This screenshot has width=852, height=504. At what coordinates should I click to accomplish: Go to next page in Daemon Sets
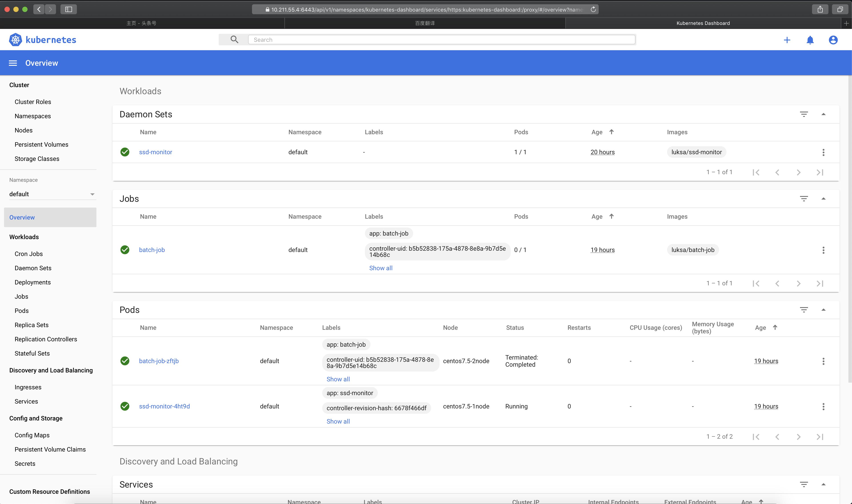pyautogui.click(x=798, y=172)
